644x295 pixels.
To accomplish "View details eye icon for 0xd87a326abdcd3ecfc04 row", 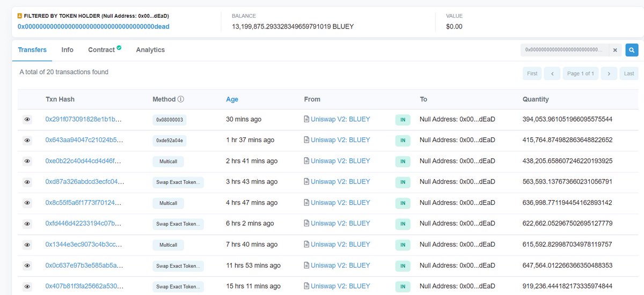I will click(27, 182).
